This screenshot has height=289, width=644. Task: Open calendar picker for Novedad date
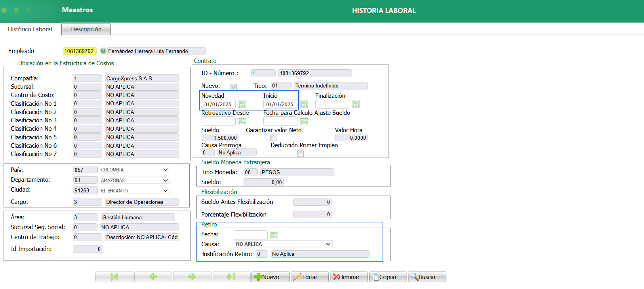[242, 104]
